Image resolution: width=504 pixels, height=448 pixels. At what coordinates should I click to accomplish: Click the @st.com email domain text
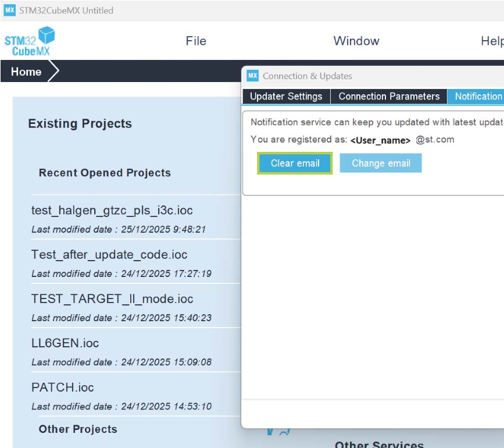(435, 140)
